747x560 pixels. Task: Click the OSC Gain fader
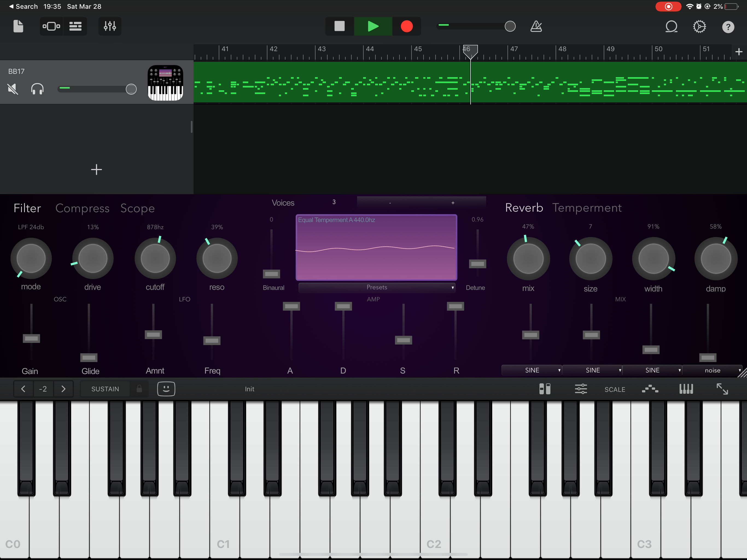click(x=31, y=338)
